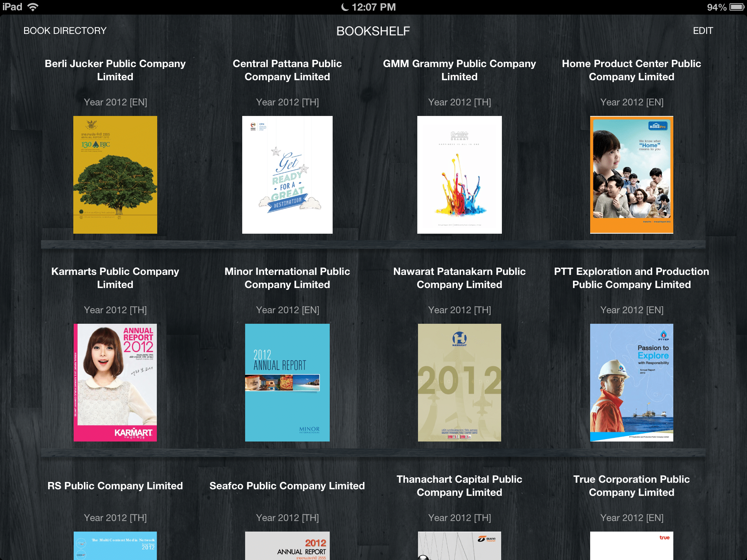
Task: Click 'Year 2012 [TH]' under Karmarts
Action: tap(115, 310)
